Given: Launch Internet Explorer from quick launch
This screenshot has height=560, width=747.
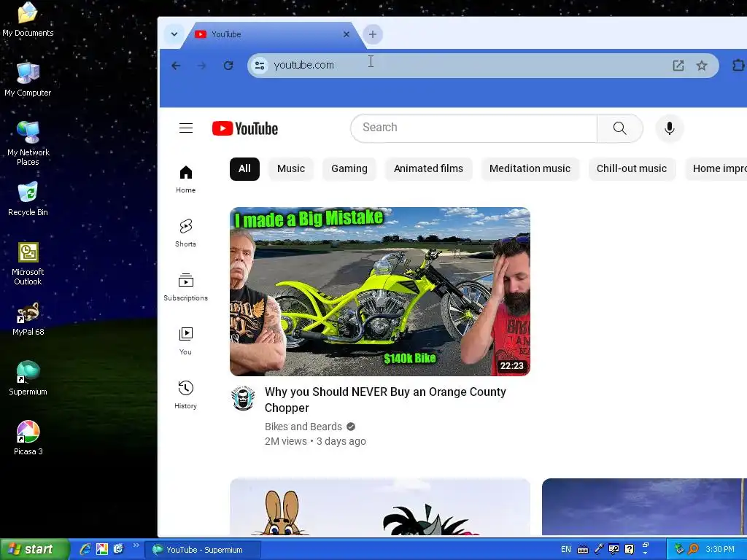Looking at the screenshot, I should [x=85, y=550].
